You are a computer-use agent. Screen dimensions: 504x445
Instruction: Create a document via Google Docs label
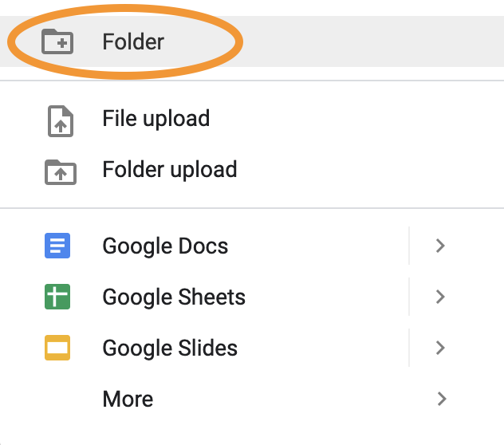165,246
